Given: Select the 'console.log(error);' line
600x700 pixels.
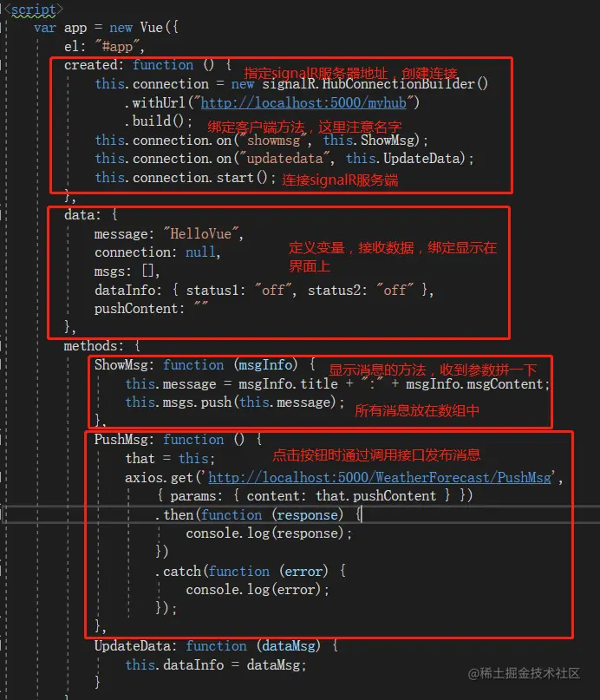Looking at the screenshot, I should (258, 590).
